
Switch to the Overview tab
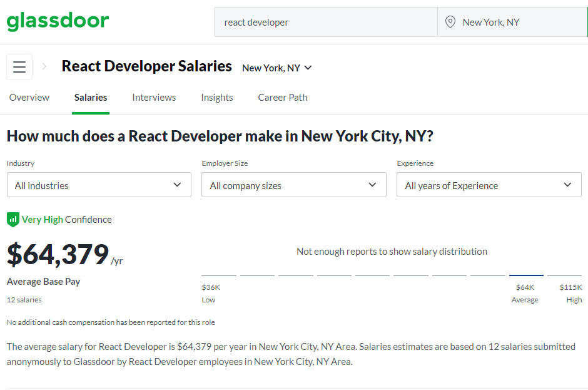(x=29, y=98)
